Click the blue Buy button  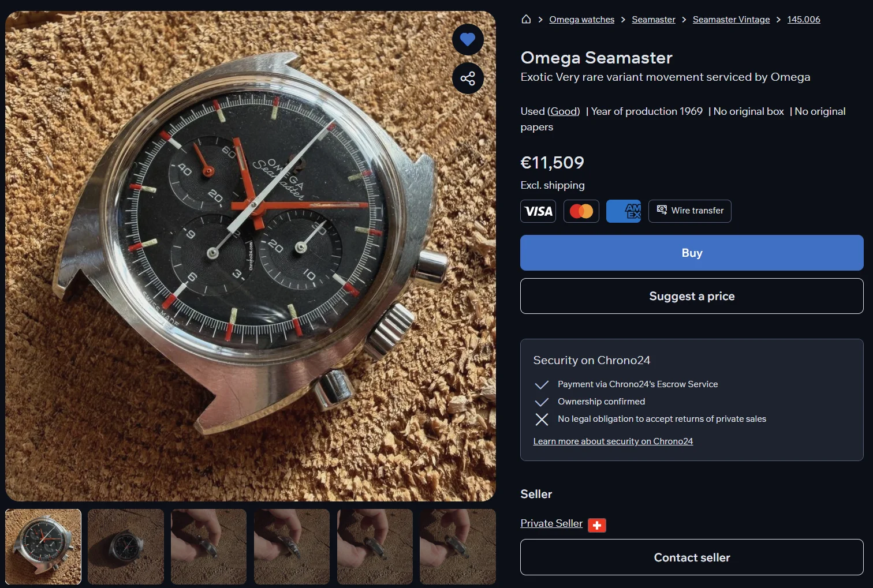tap(692, 253)
